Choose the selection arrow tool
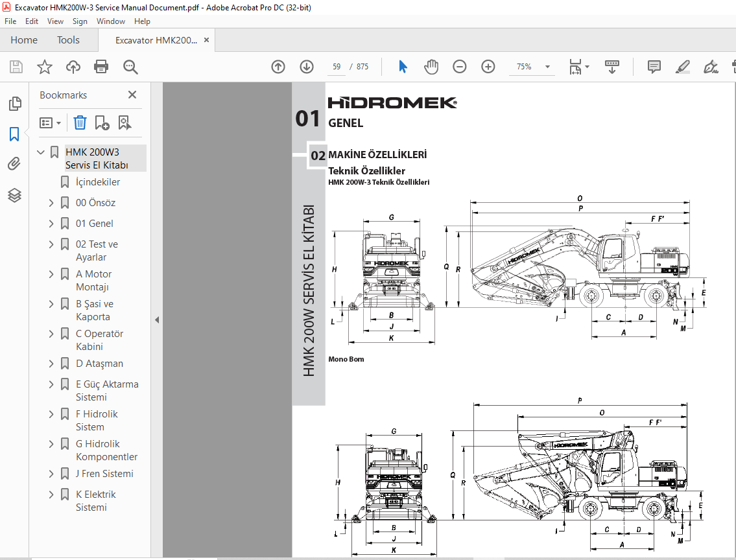Image resolution: width=736 pixels, height=560 pixels. pyautogui.click(x=402, y=67)
